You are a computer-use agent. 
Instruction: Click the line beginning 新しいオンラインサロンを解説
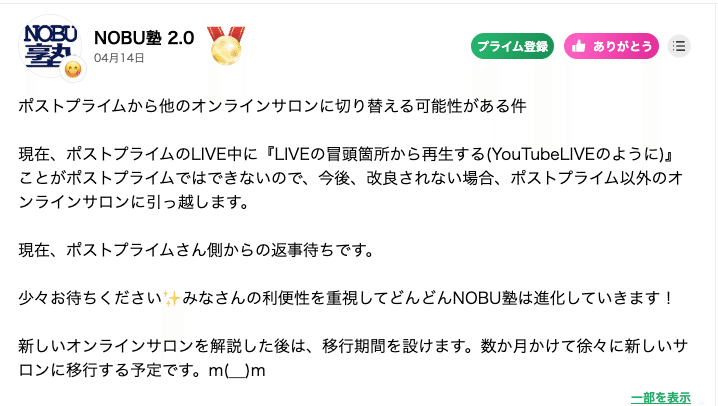[x=353, y=346]
